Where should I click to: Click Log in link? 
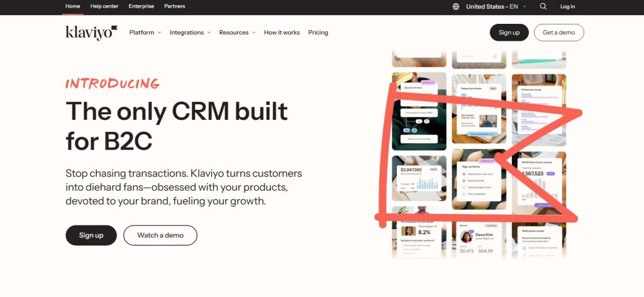[x=567, y=6]
